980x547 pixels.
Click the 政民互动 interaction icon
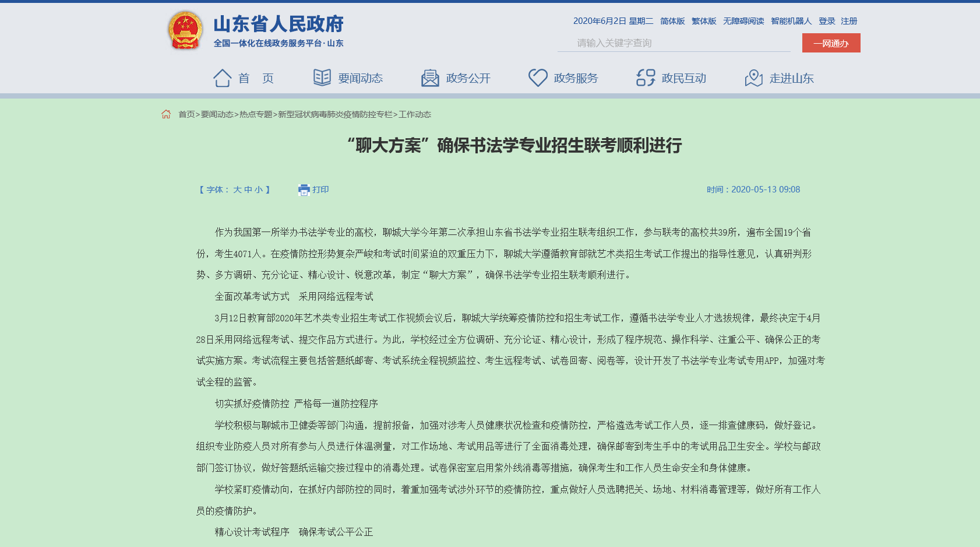pos(645,78)
